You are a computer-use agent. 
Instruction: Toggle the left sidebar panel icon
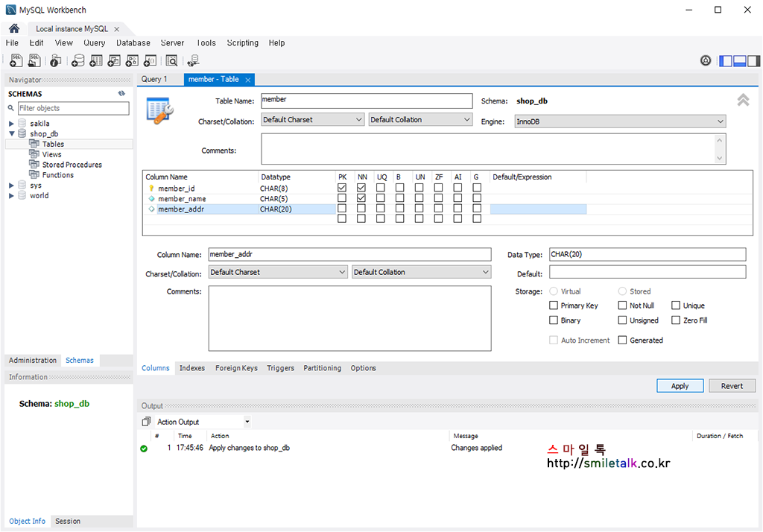click(x=726, y=61)
